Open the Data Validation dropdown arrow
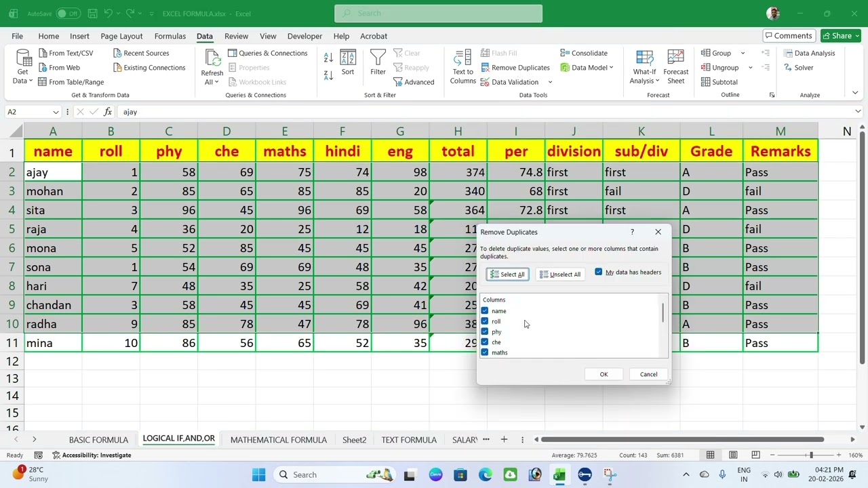Viewport: 868px width, 488px height. click(x=550, y=82)
